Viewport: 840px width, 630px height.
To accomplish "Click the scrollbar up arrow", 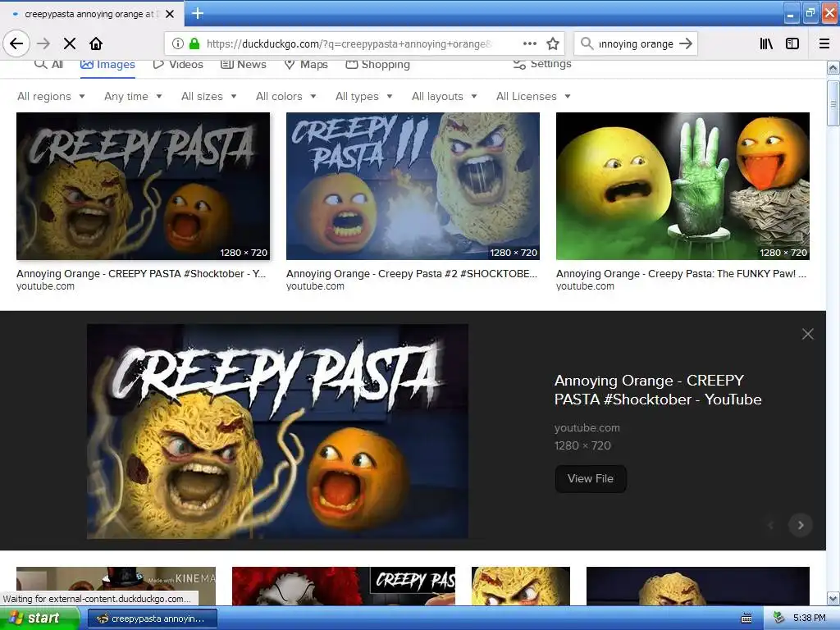I will (x=833, y=68).
